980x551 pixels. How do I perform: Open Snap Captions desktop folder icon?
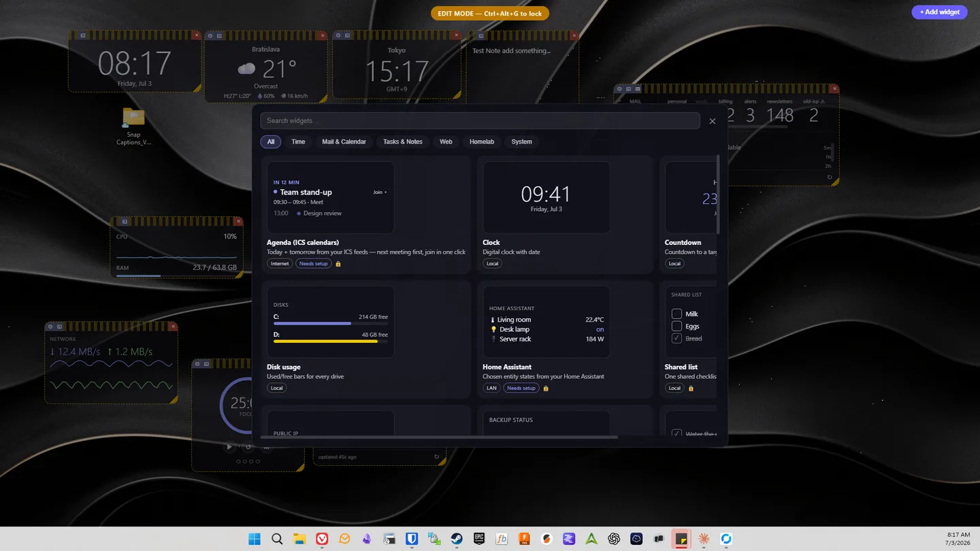coord(133,127)
